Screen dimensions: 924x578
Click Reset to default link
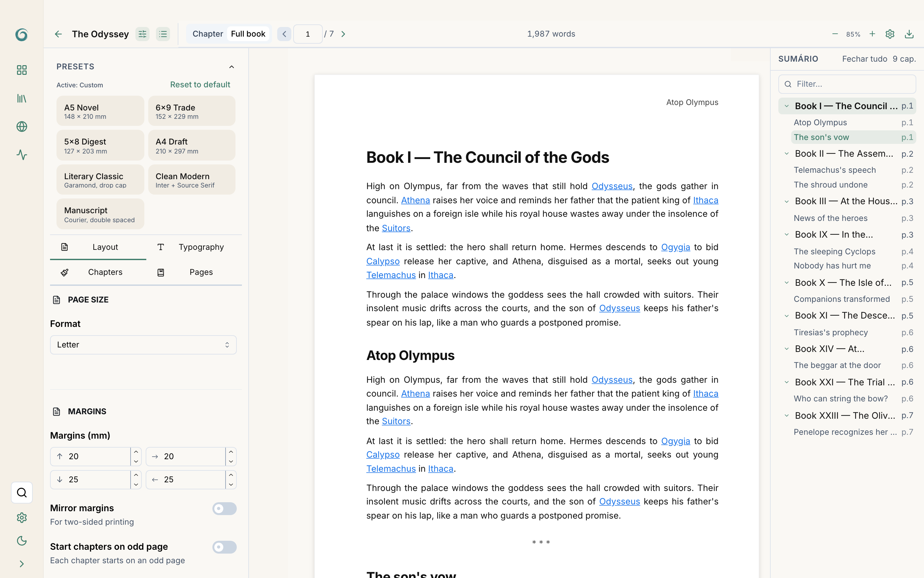[x=200, y=84]
